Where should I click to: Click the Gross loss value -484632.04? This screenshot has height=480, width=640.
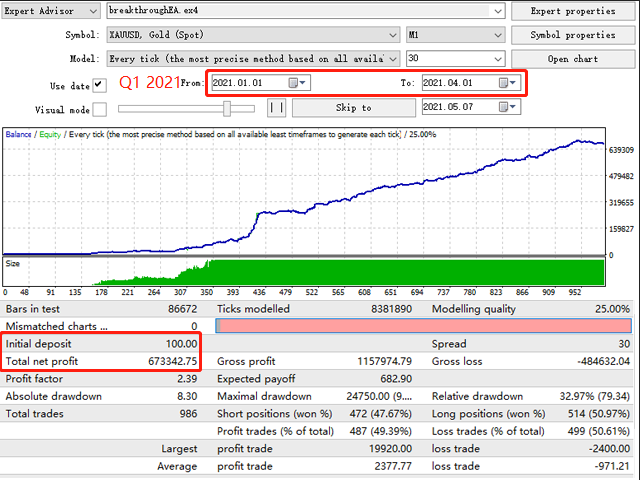coord(603,361)
